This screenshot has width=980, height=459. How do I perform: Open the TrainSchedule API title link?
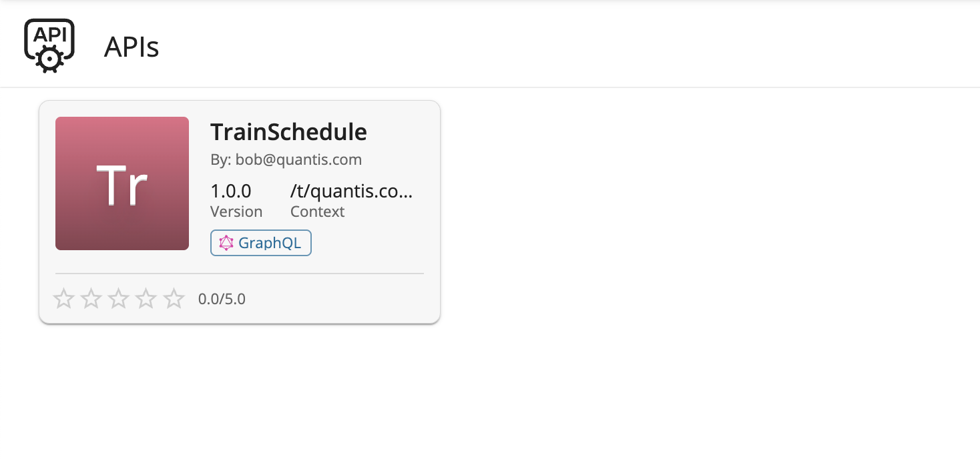pos(288,132)
